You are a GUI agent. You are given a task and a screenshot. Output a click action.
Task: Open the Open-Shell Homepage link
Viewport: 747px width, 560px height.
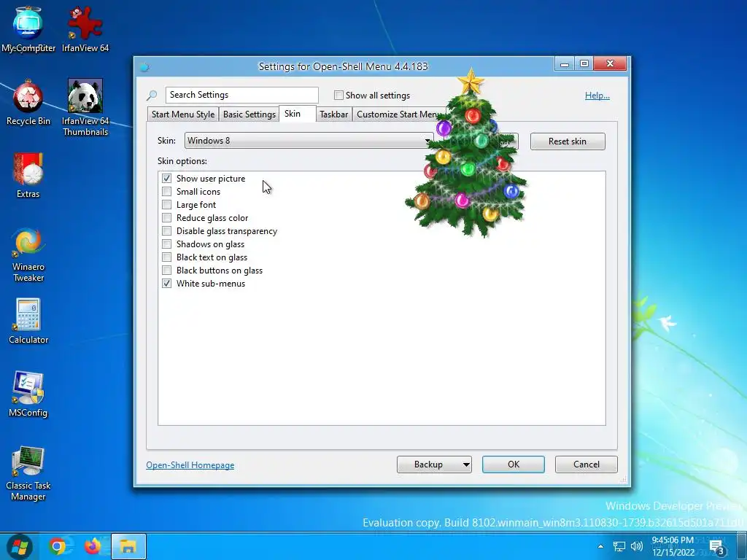pos(190,465)
